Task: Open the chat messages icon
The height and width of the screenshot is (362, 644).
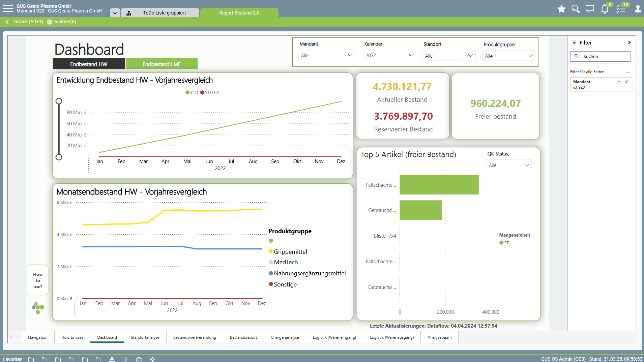Action: 590,9
